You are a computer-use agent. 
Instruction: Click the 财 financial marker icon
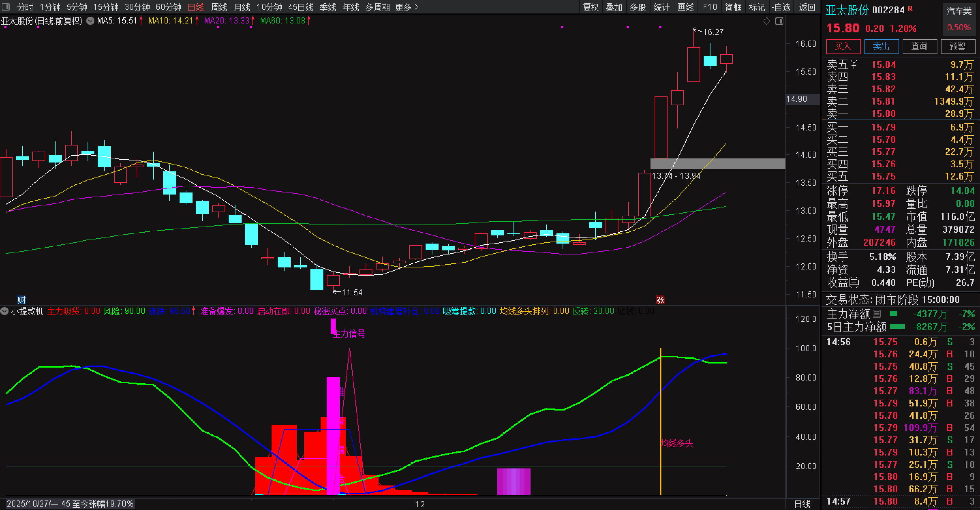(22, 300)
